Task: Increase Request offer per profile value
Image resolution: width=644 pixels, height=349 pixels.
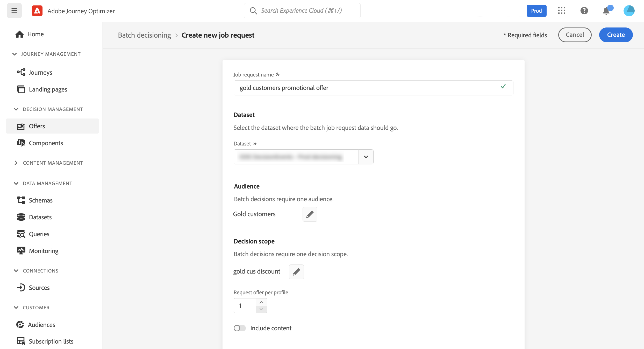Action: point(261,302)
